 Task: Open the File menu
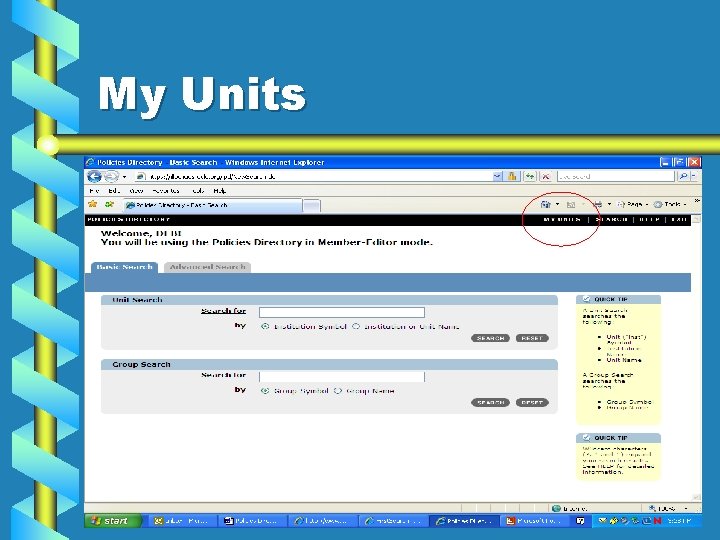pos(94,191)
